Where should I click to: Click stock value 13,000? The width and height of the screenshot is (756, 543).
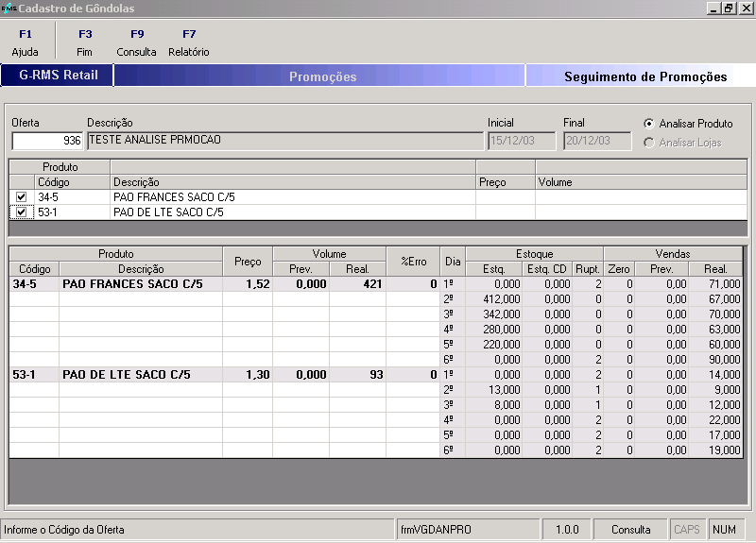coord(494,390)
